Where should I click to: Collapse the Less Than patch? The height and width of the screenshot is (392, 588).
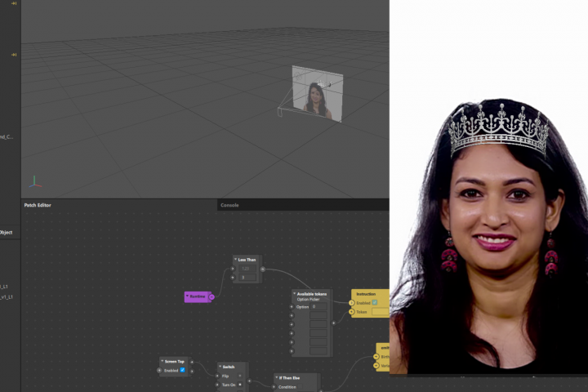tap(235, 259)
